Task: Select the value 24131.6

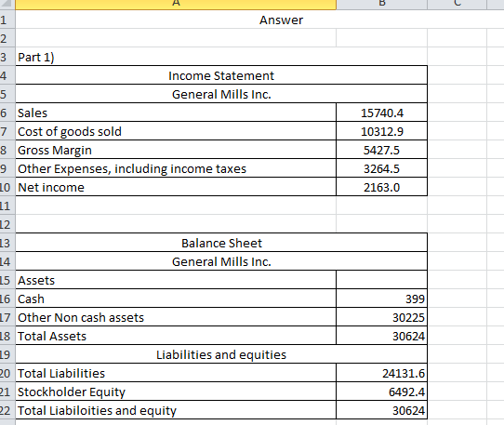Action: [381, 373]
